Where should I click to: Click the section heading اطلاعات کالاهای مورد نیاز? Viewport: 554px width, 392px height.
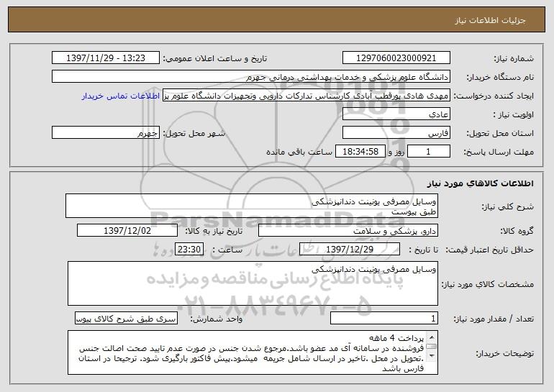[480, 183]
